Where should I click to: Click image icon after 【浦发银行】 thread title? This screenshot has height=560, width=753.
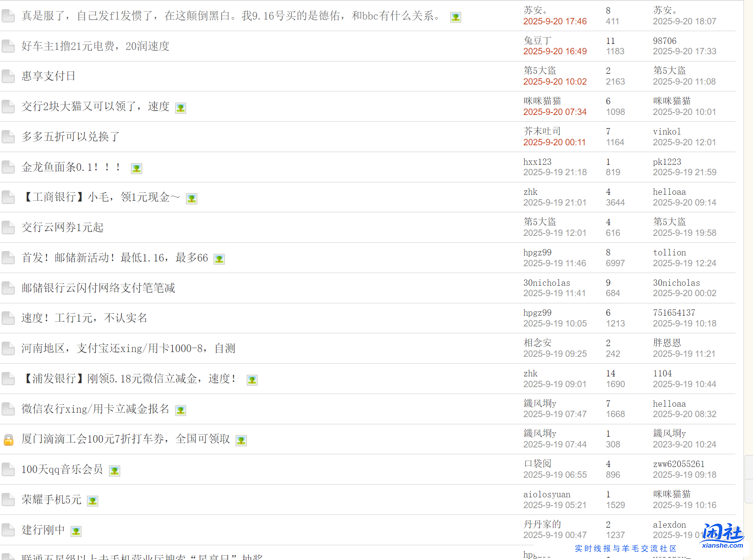[x=252, y=380]
